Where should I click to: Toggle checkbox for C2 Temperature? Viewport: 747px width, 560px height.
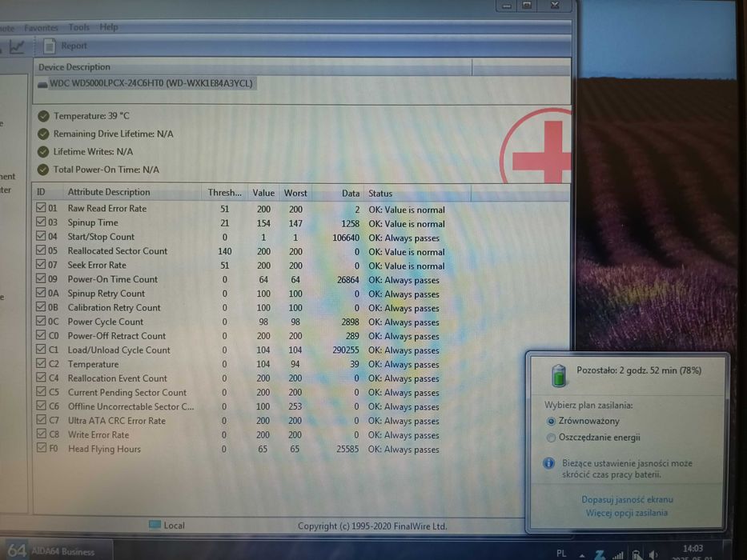(41, 363)
